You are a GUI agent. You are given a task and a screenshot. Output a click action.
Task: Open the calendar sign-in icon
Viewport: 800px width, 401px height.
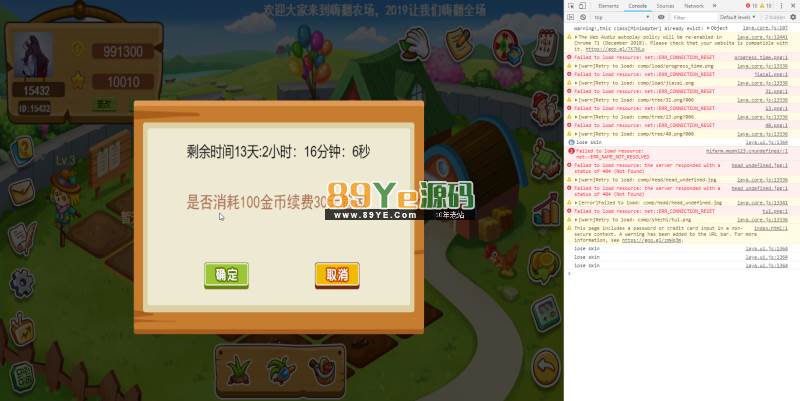(546, 46)
